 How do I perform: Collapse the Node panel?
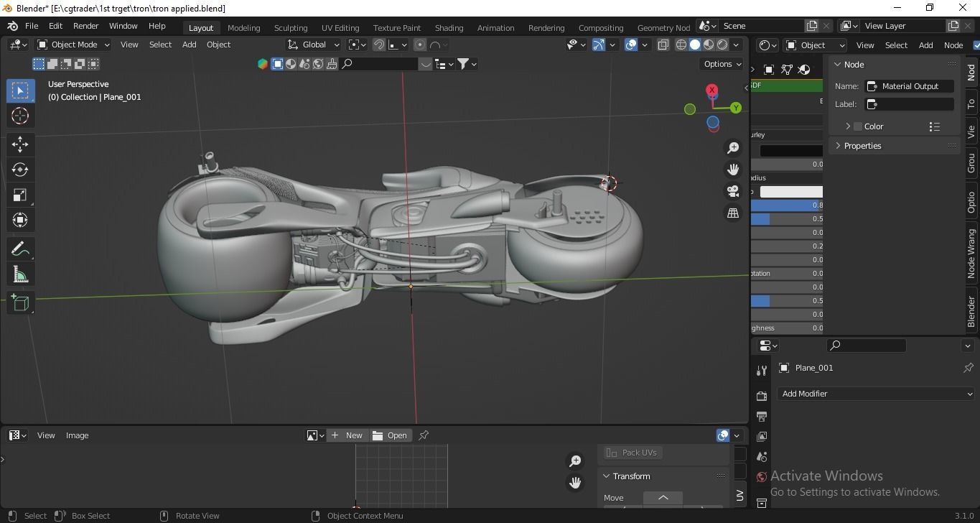[837, 65]
